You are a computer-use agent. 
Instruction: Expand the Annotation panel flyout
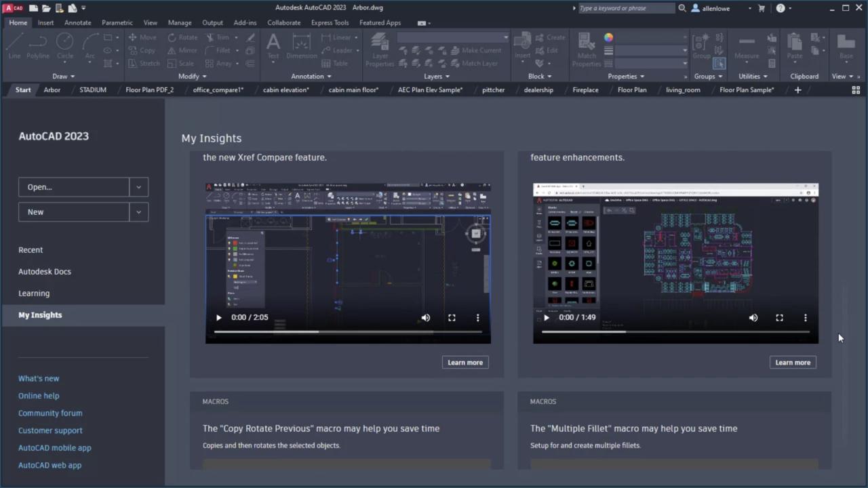click(311, 77)
